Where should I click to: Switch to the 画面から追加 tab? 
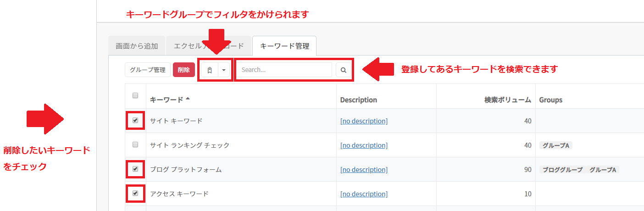click(x=137, y=46)
